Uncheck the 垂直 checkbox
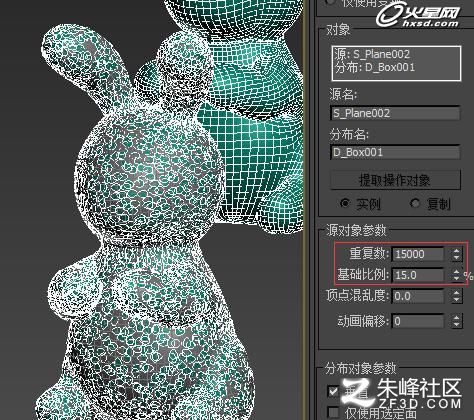This screenshot has height=420, width=474. (x=333, y=391)
